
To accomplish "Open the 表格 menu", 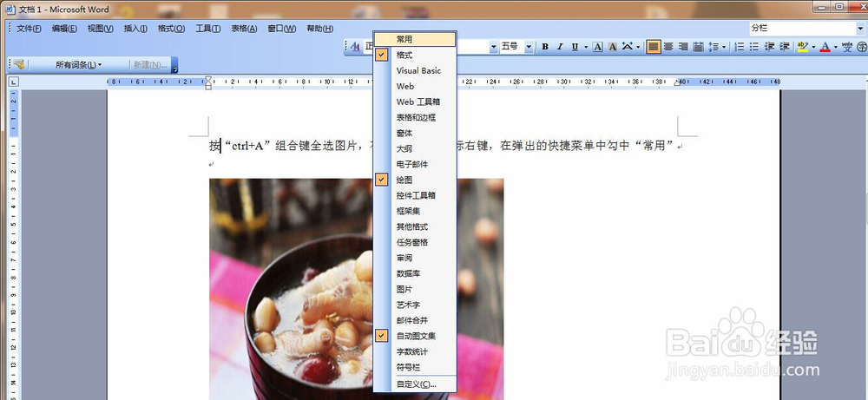I will 244,29.
